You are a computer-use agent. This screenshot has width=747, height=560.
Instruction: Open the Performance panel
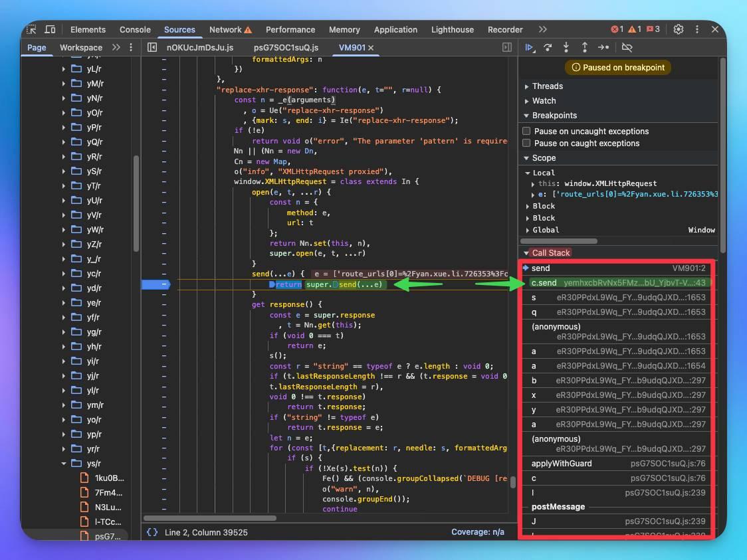click(290, 29)
